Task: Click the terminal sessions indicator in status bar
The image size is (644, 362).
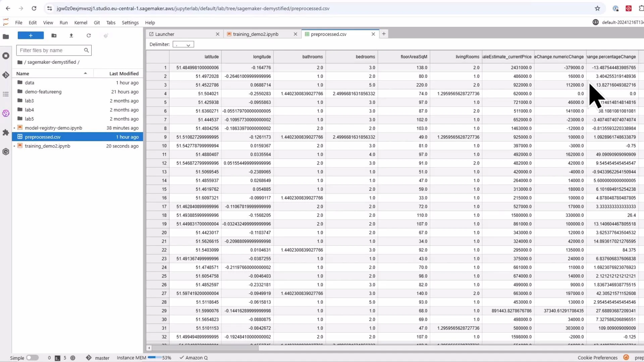Action: (53, 358)
